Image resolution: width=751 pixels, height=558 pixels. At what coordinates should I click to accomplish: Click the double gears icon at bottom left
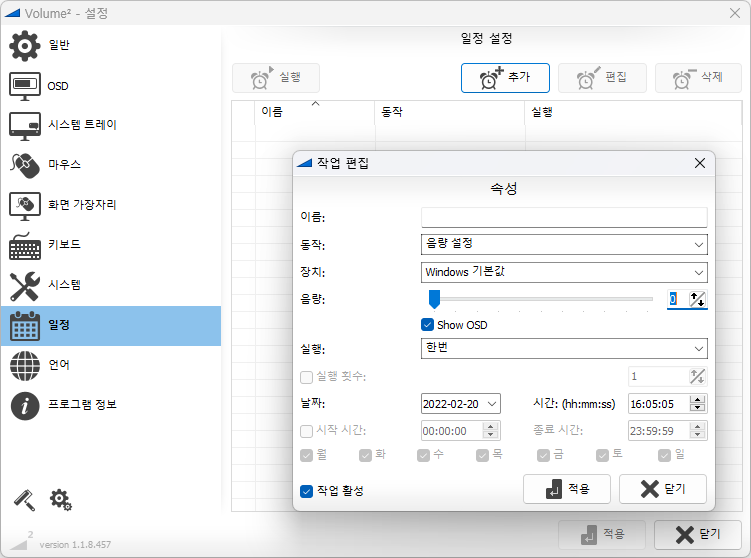point(61,500)
